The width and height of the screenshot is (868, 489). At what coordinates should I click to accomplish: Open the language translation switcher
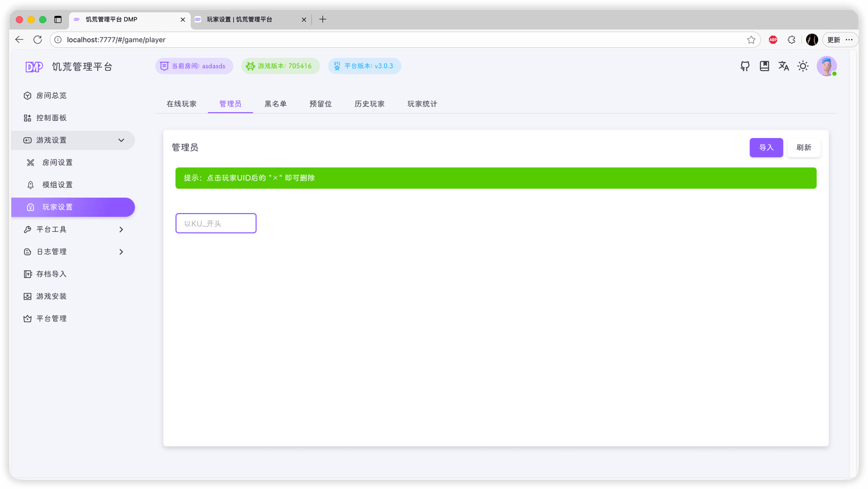(x=783, y=66)
